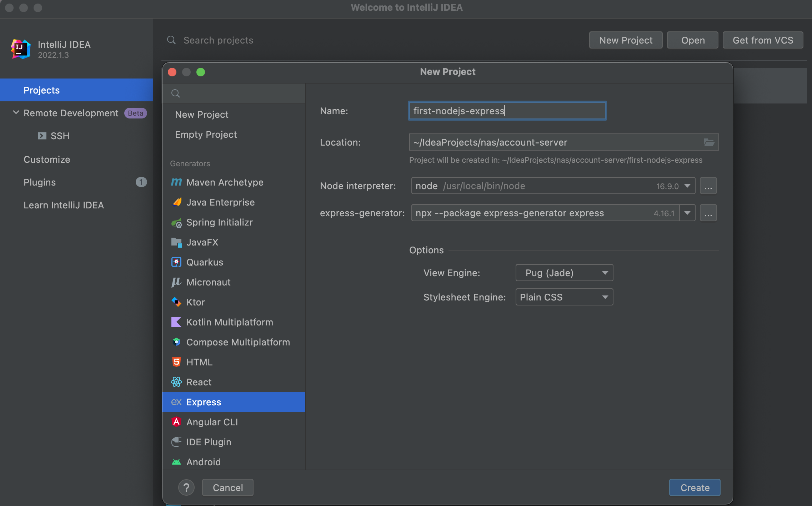Click the Get from VCS button
Image resolution: width=812 pixels, height=506 pixels.
763,40
